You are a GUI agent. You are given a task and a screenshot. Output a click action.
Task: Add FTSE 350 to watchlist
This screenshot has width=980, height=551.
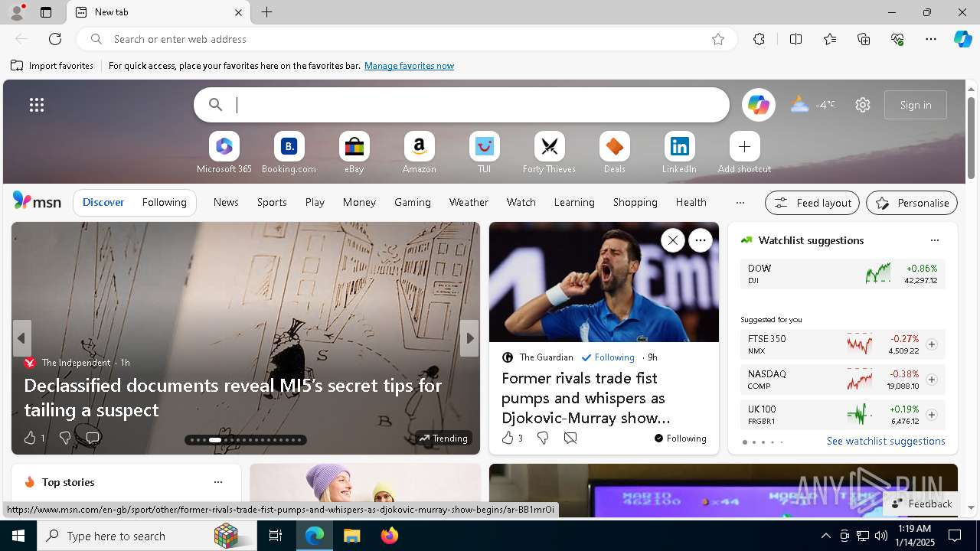(x=931, y=344)
